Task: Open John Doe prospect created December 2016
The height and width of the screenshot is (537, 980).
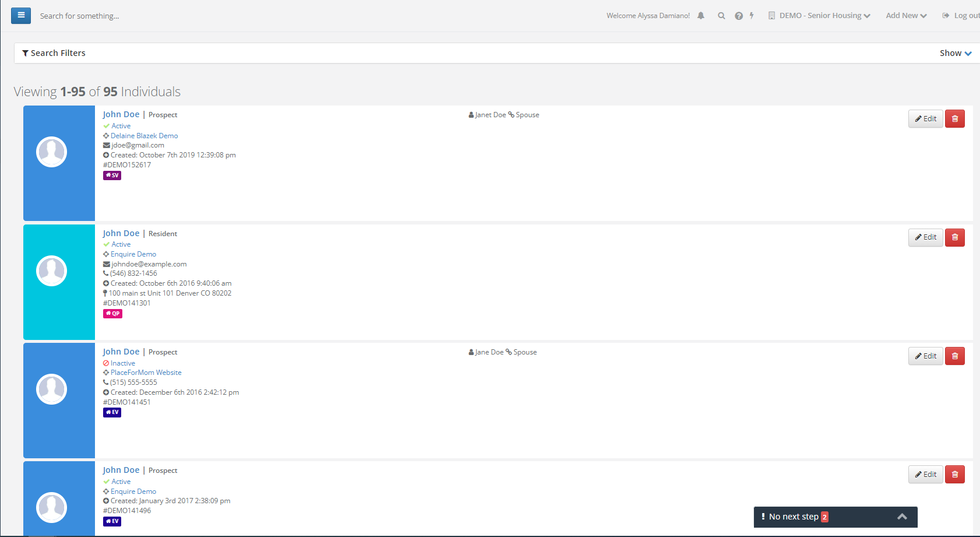Action: point(121,352)
